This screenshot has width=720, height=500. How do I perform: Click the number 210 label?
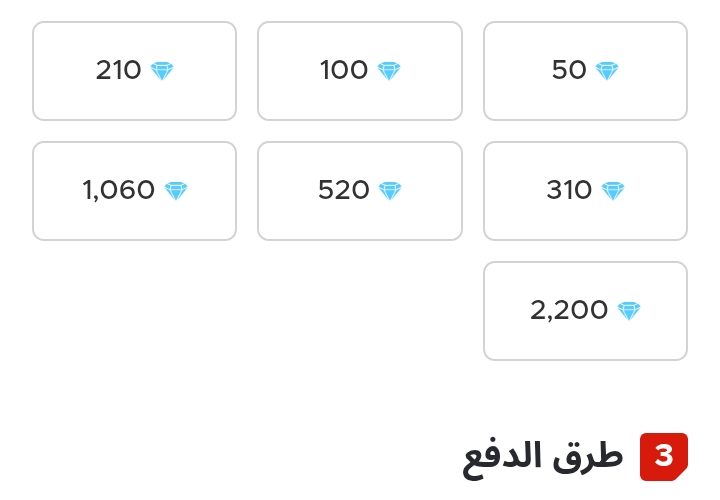[x=118, y=70]
